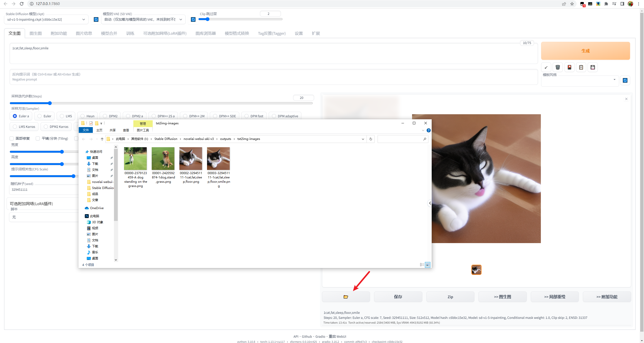Click the red card style icon
Screen dimensions: 644x343
[569, 67]
